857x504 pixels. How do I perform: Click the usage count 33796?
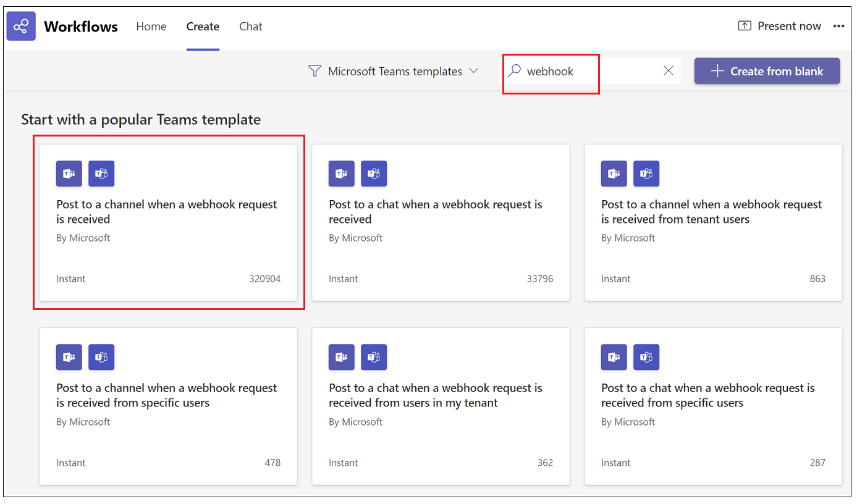point(540,279)
